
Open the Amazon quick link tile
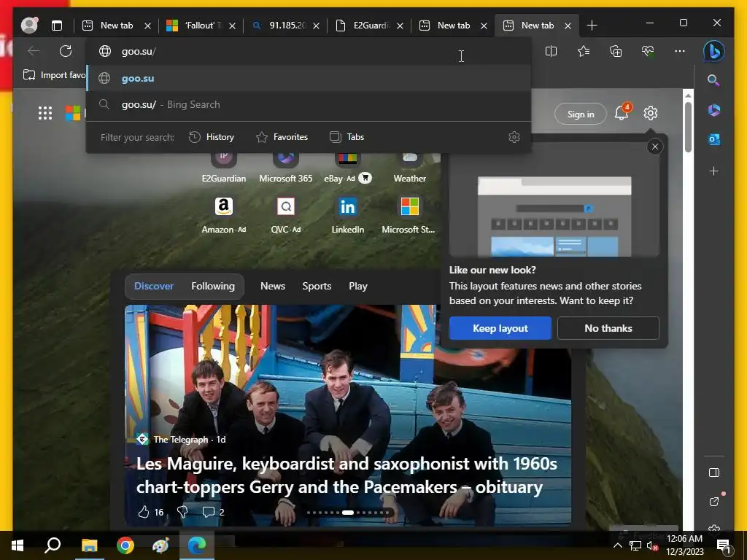coord(223,215)
